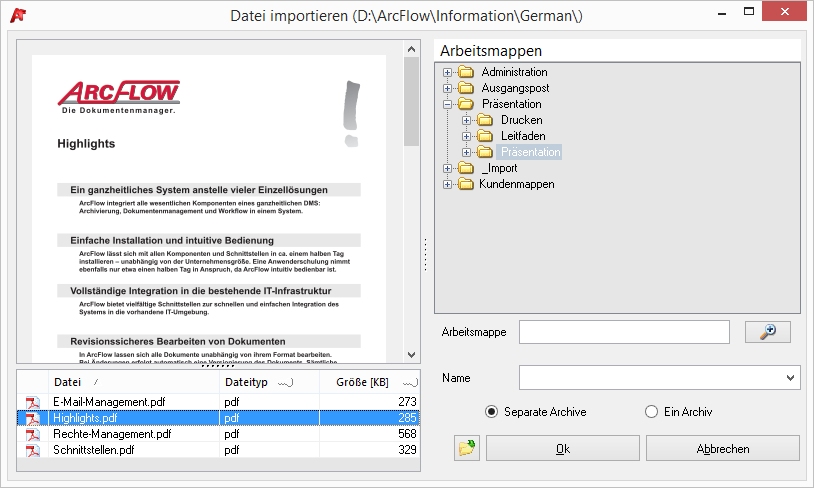Cancel with the Abbrechen button
The width and height of the screenshot is (814, 488).
723,448
